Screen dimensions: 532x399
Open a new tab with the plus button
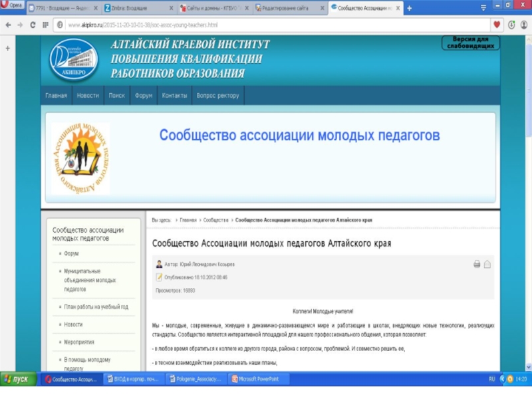pos(410,9)
